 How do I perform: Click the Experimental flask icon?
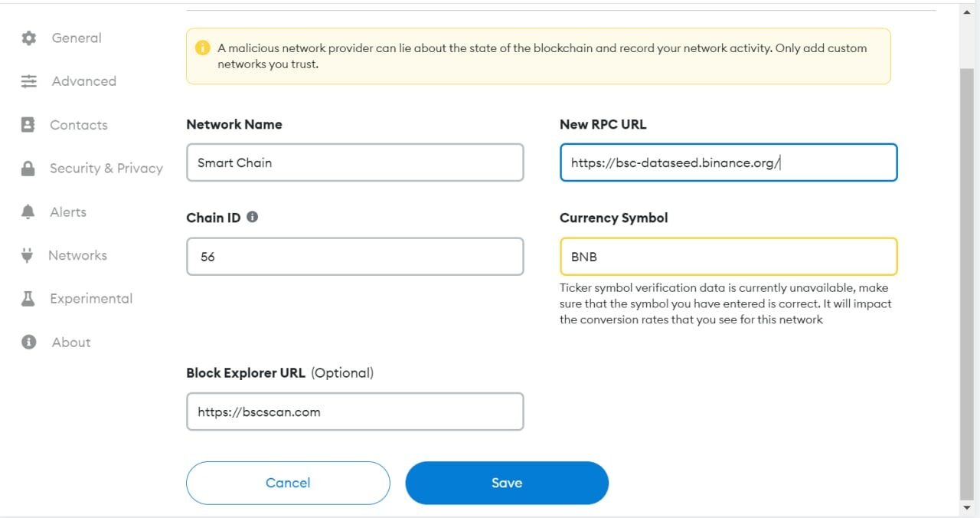coord(28,299)
